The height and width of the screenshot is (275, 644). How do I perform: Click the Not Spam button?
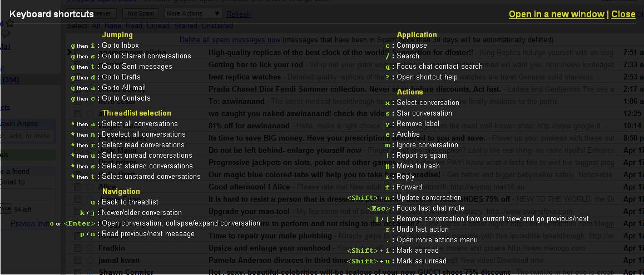141,13
